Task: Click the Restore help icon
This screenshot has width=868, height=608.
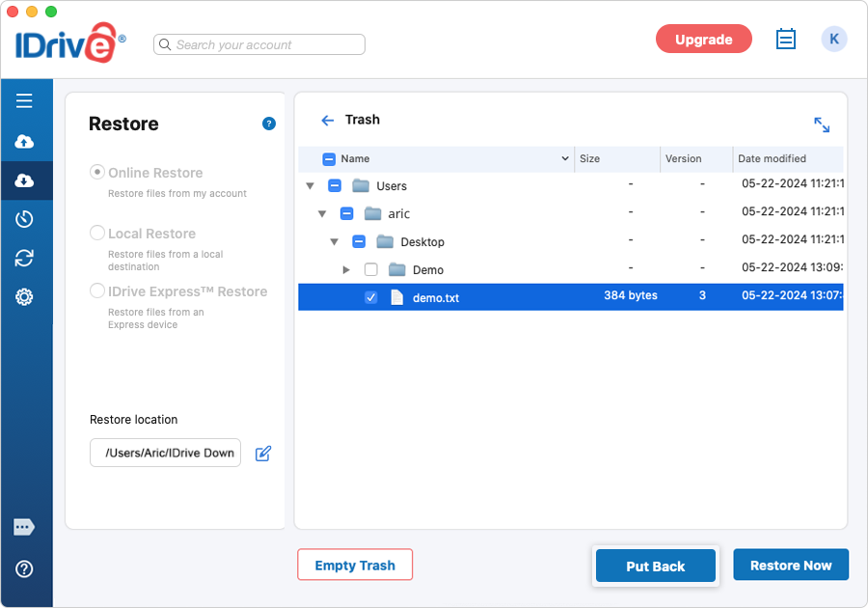Action: pyautogui.click(x=269, y=124)
